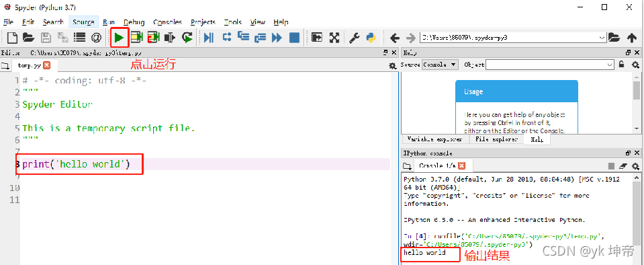This screenshot has width=644, height=265.
Task: Click the eraser icon in the IPython console
Action: (x=623, y=166)
